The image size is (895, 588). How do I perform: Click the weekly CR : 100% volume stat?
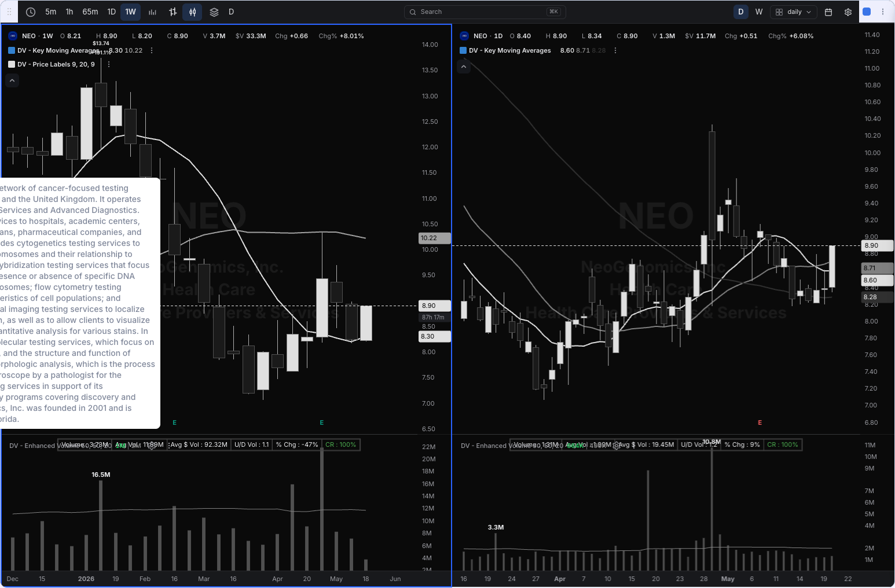[341, 444]
